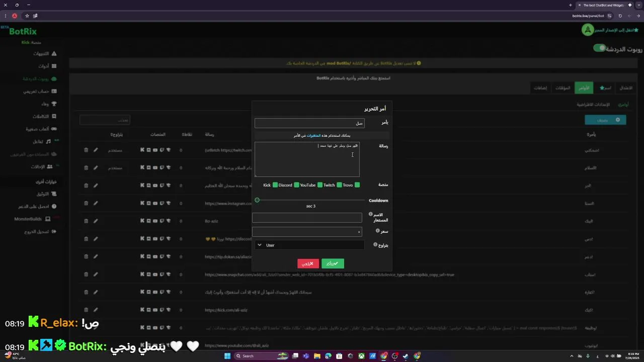
Task: Open ألعاب صغيرة mini games sidebar item
Action: tap(41, 129)
